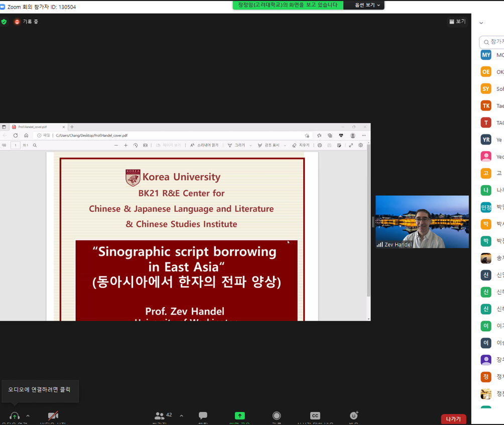Select the OE participant avatar
The height and width of the screenshot is (425, 504).
[485, 72]
